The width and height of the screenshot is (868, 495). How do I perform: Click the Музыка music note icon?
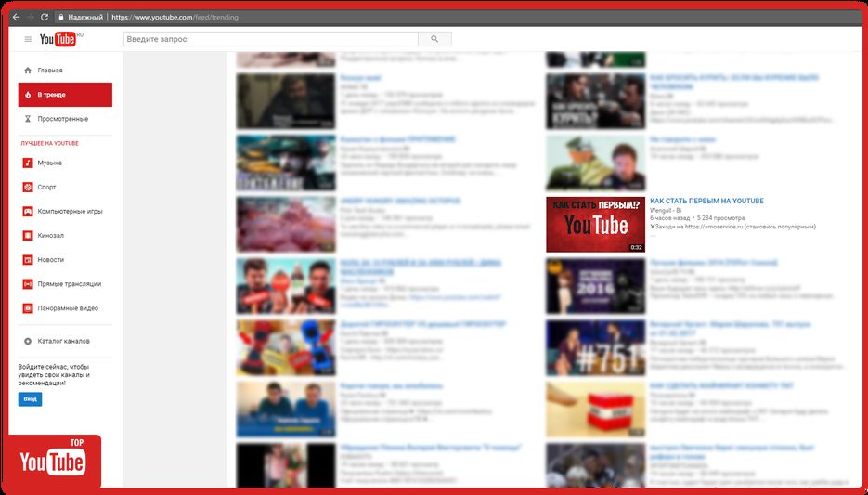click(x=28, y=163)
